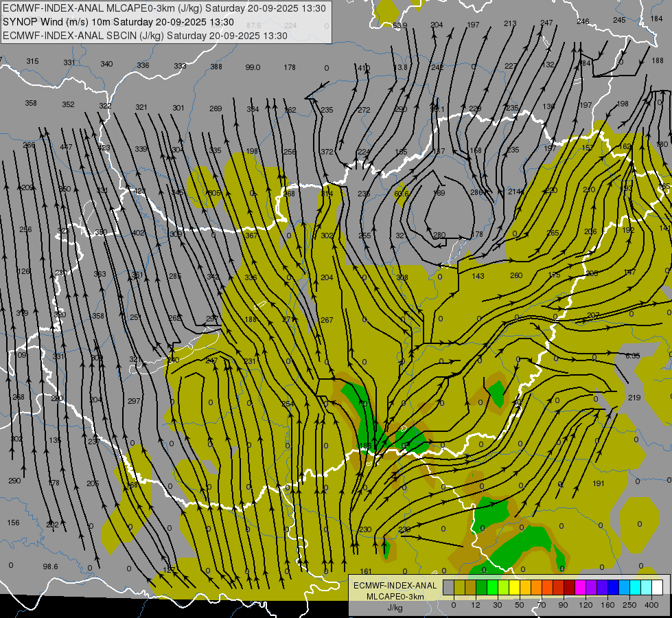Viewport: 672px width, 618px height.
Task: Click the cyan legend swatch after 250
Action: pyautogui.click(x=636, y=588)
